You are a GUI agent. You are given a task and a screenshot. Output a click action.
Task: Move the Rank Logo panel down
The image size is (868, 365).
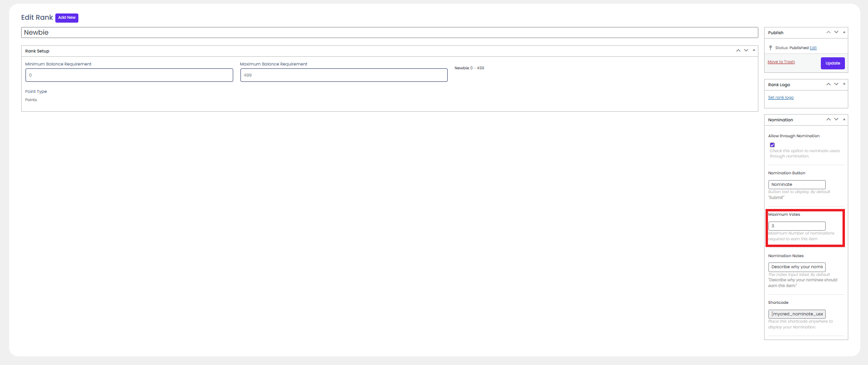tap(836, 84)
